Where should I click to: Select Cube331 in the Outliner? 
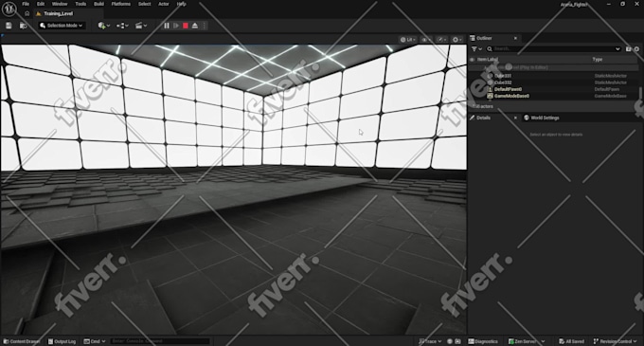tap(503, 76)
